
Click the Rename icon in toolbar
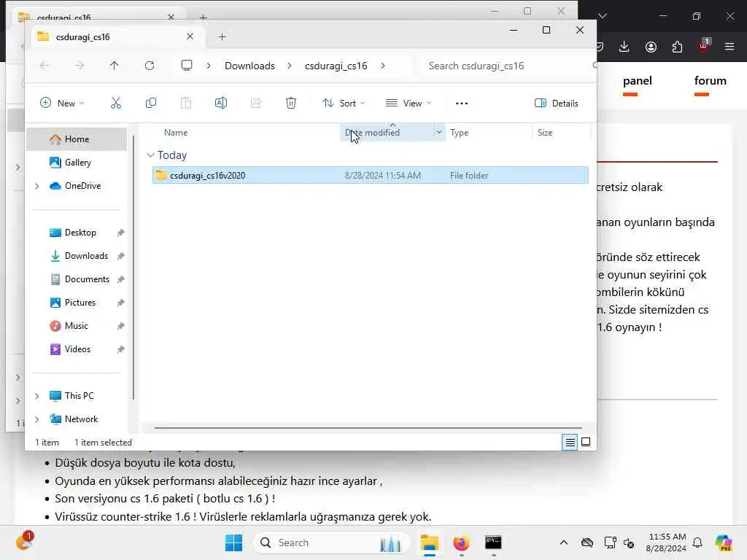[221, 103]
